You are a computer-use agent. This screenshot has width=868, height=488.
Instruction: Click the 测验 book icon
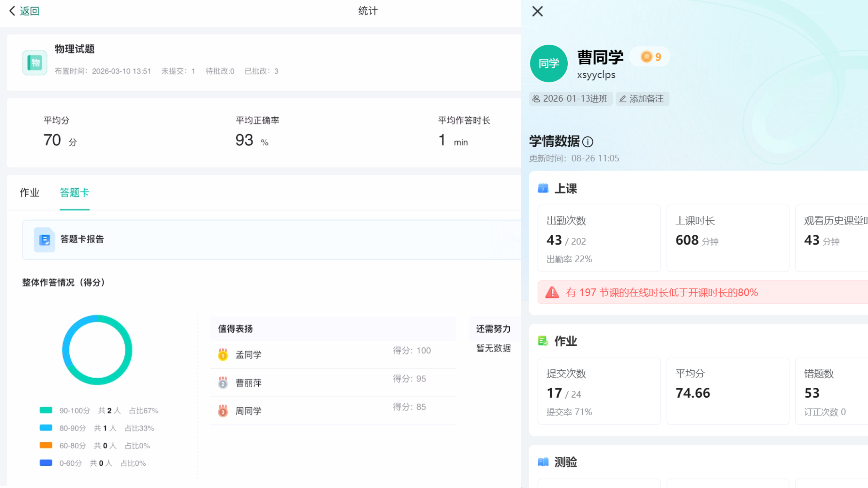(x=543, y=462)
